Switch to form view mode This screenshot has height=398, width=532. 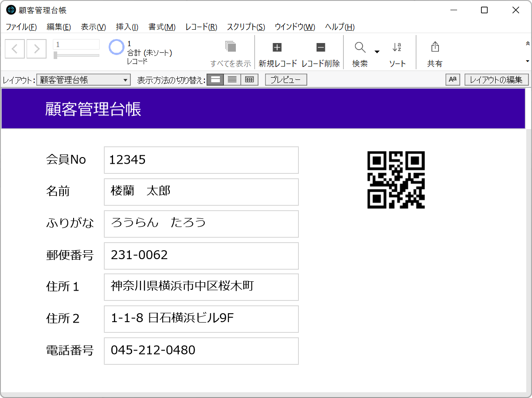(215, 79)
